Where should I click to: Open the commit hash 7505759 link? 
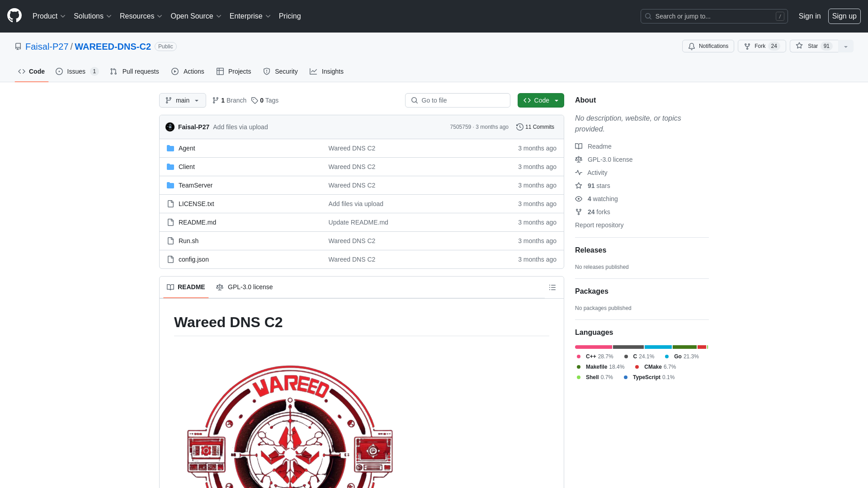tap(460, 127)
